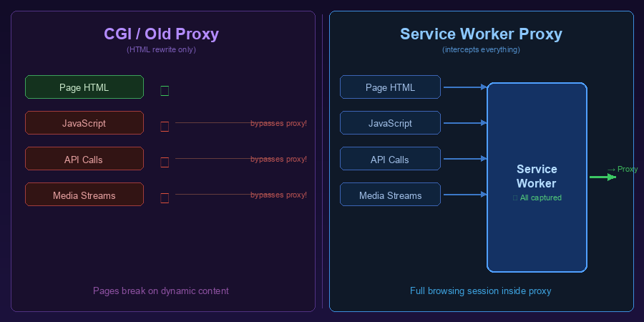
Task: Click the arrow from JavaScript to Service Worker
Action: (x=464, y=123)
